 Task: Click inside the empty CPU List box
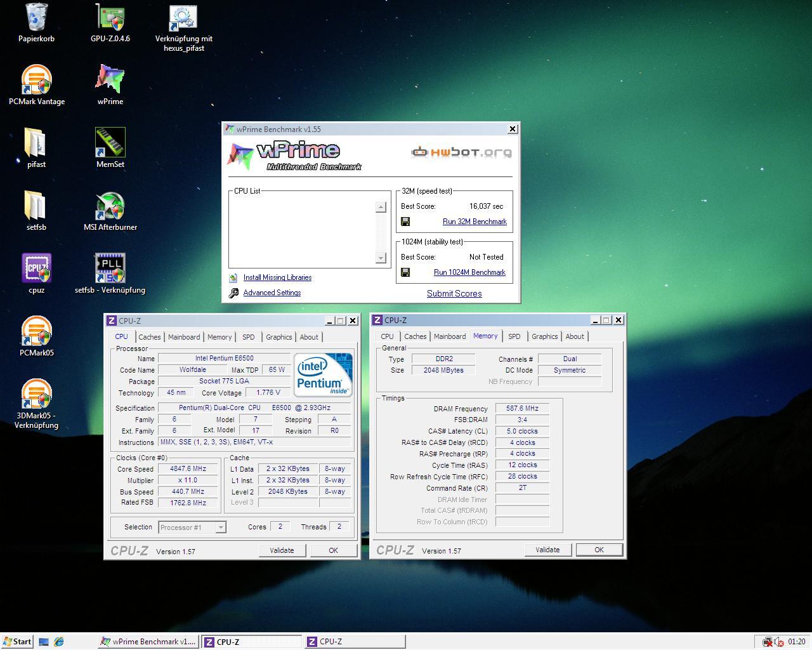click(303, 232)
